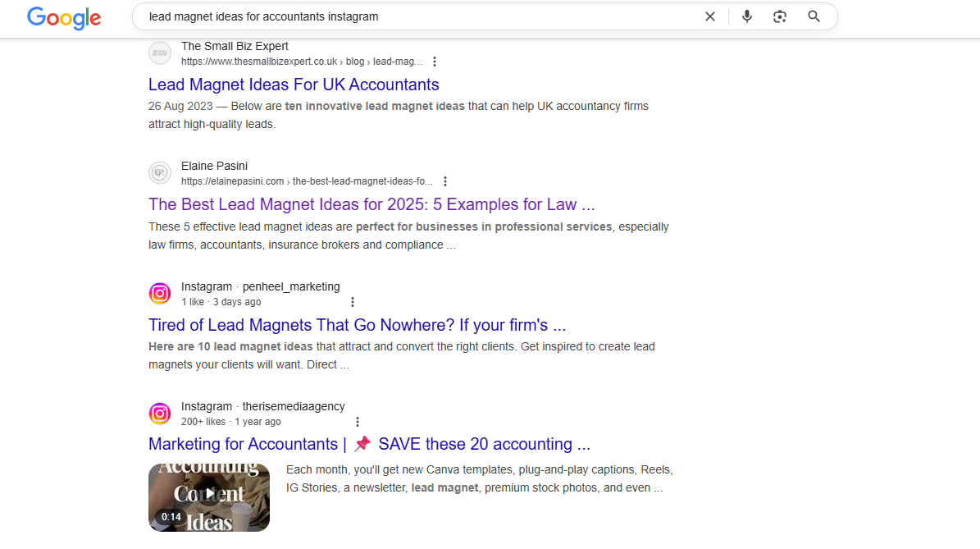Image resolution: width=980 pixels, height=549 pixels.
Task: Click '1 like · 3 days ago' text
Action: point(221,302)
